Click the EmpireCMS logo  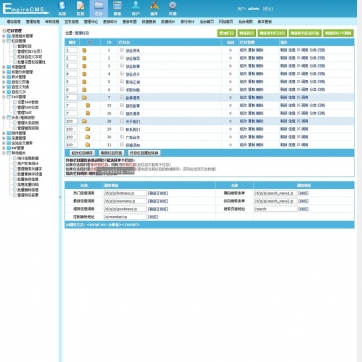tap(25, 8)
